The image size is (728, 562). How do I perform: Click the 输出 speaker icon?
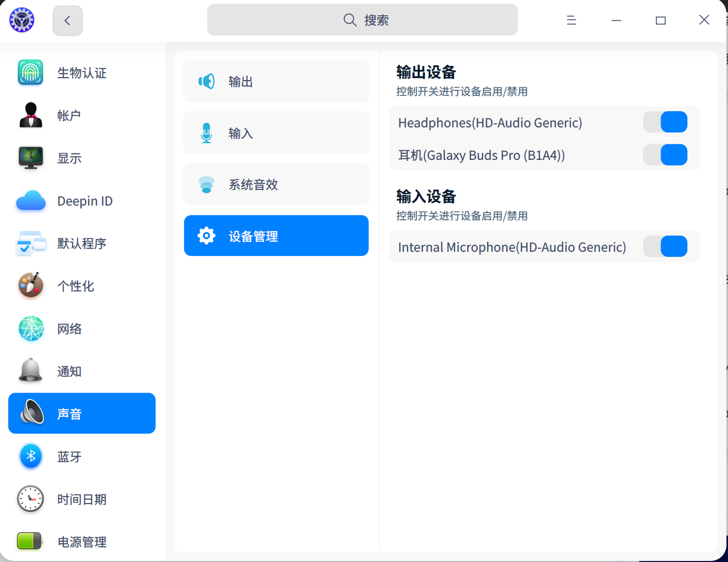206,81
